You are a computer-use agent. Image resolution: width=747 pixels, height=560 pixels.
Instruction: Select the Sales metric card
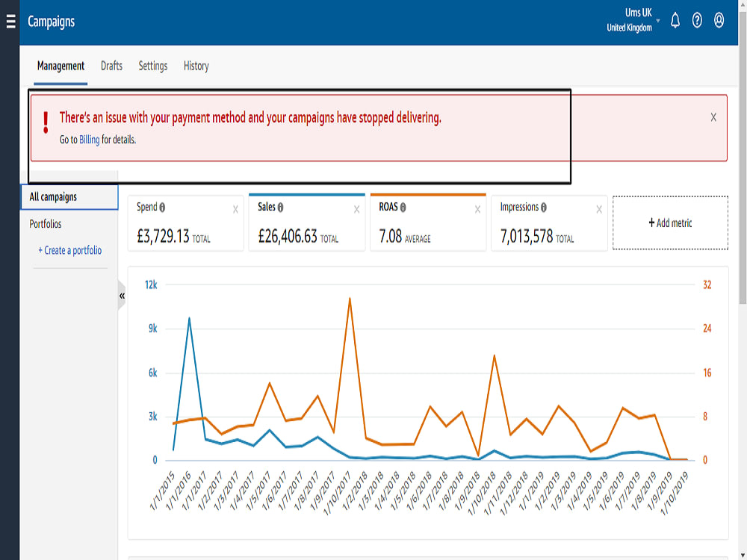click(307, 223)
